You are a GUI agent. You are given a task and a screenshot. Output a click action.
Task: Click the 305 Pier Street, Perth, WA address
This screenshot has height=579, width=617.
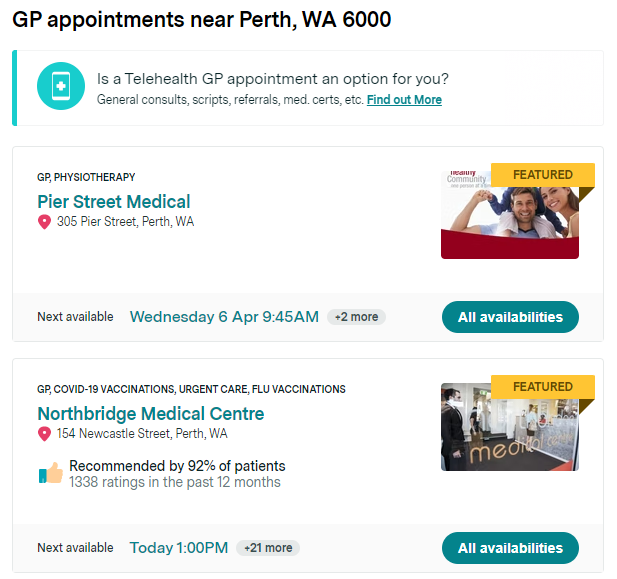[126, 222]
